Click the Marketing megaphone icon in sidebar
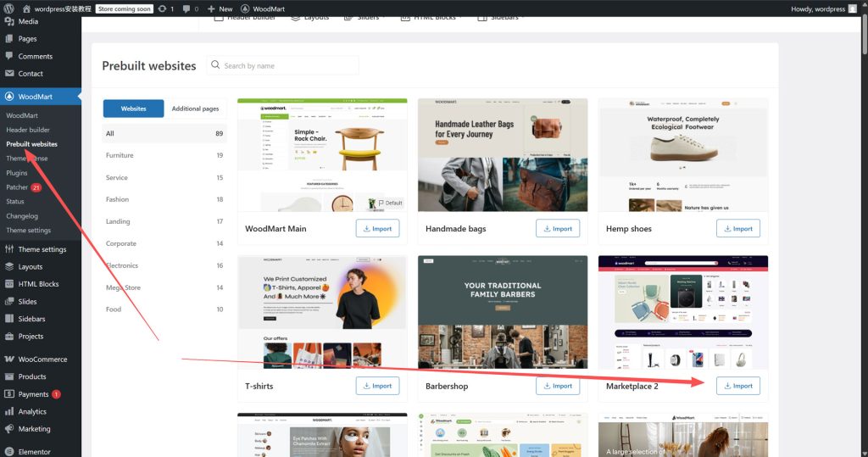The width and height of the screenshot is (868, 457). [9, 429]
